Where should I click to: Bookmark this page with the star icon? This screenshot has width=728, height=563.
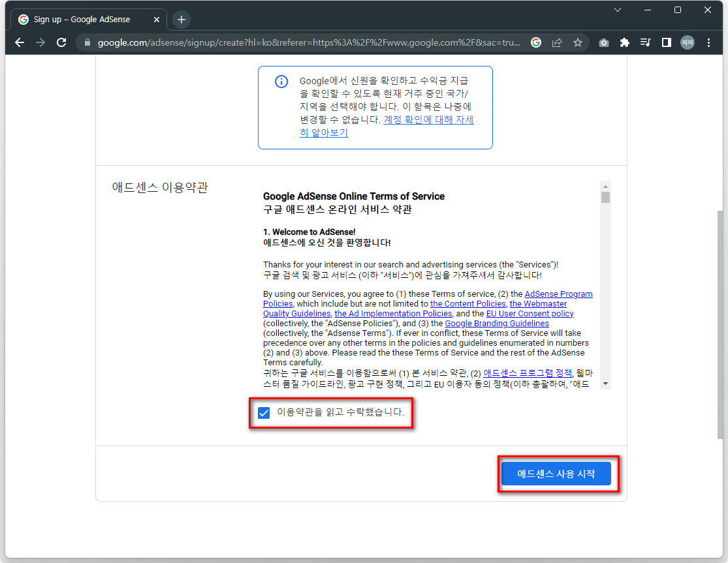(x=578, y=42)
